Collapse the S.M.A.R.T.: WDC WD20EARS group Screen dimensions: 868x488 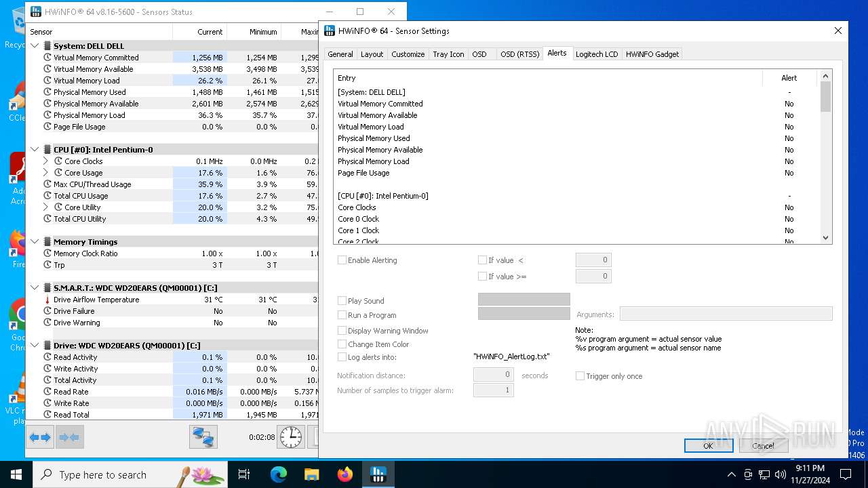point(35,288)
